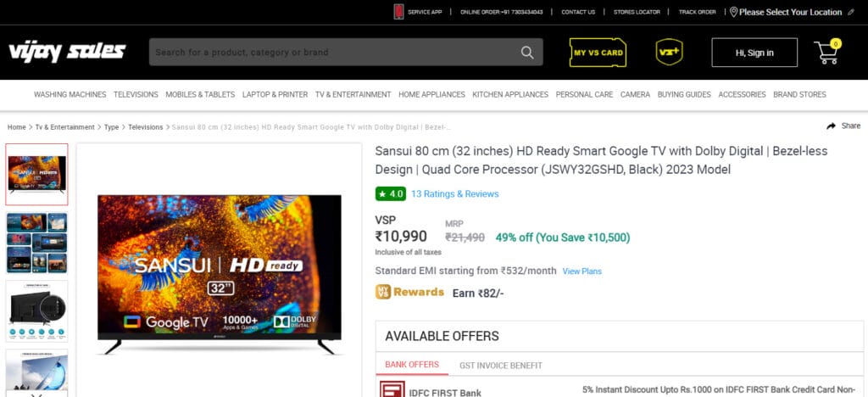Click the Share arrow icon
The width and height of the screenshot is (868, 397).
pyautogui.click(x=831, y=126)
